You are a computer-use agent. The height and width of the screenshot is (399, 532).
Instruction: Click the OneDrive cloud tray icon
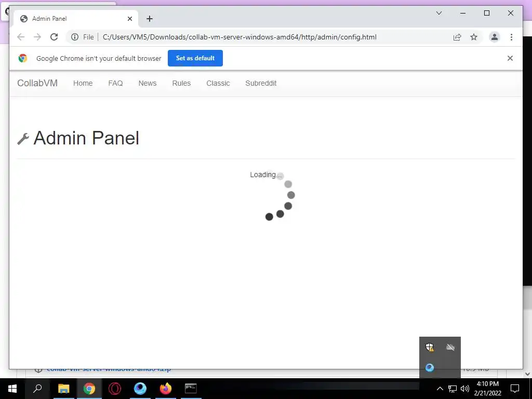[450, 347]
